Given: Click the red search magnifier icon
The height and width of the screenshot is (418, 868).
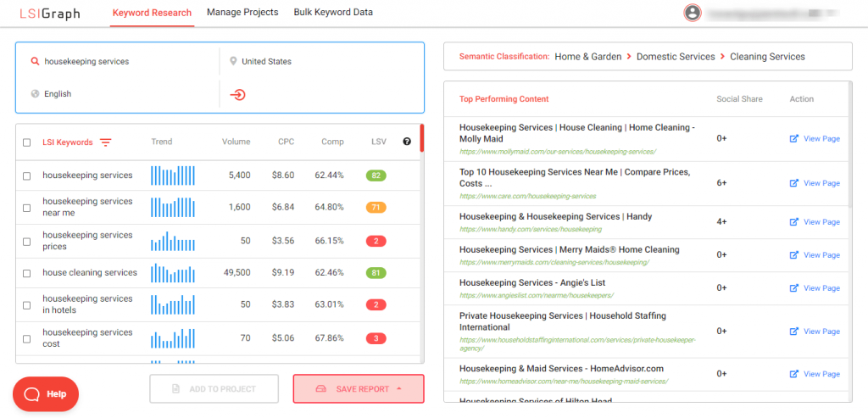Looking at the screenshot, I should coord(35,61).
